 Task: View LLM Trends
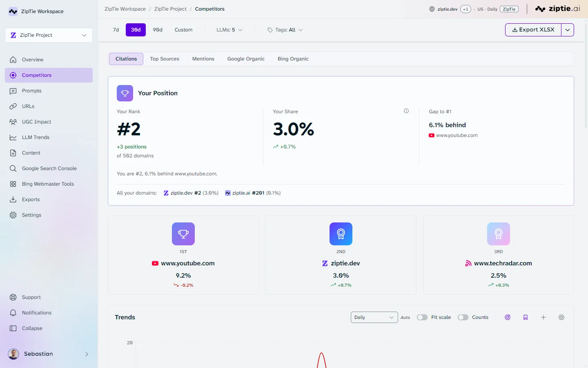coord(49,137)
